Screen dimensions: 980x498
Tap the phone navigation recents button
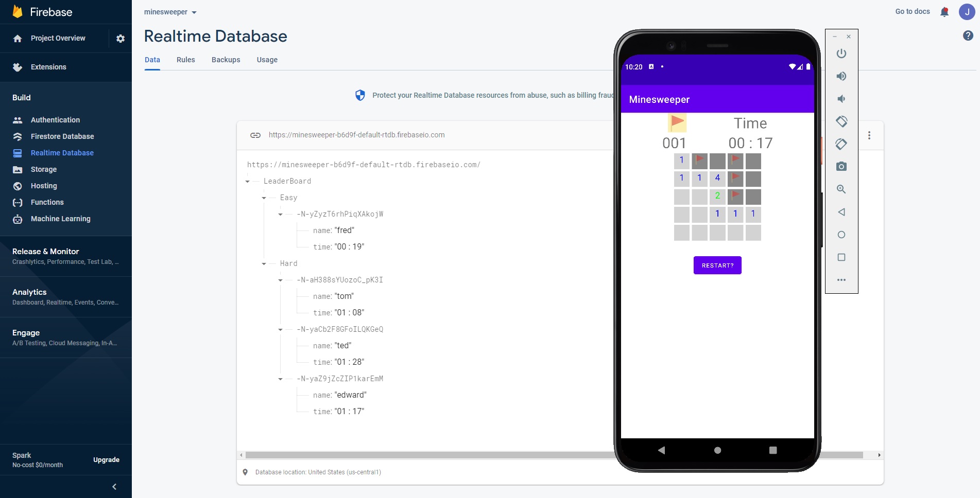click(773, 450)
